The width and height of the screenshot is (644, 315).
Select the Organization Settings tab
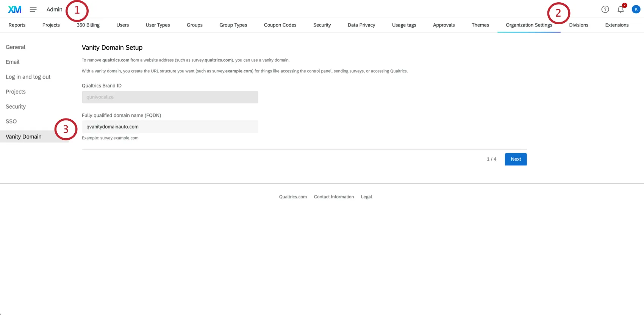[x=529, y=25]
